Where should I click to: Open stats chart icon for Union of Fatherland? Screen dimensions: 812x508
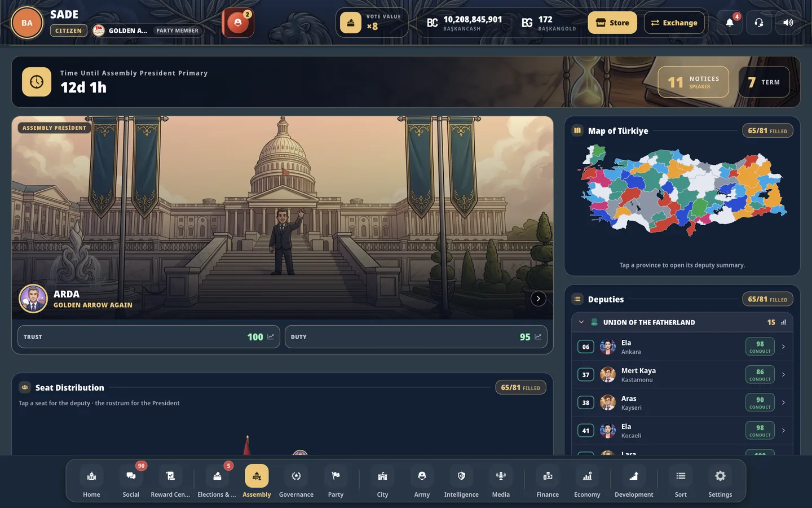click(783, 322)
